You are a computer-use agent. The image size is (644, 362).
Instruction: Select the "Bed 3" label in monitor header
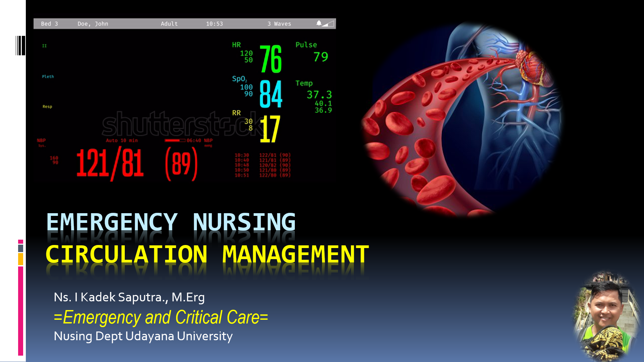click(49, 24)
